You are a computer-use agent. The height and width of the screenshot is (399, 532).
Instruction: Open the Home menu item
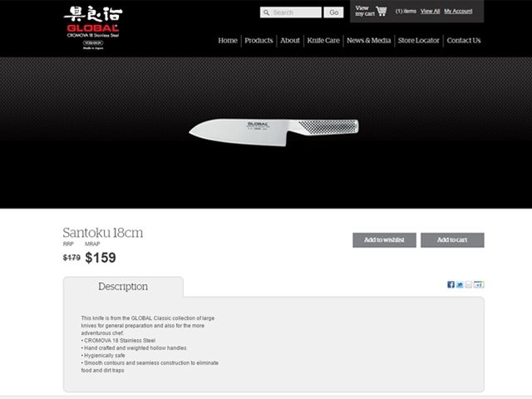coord(228,41)
